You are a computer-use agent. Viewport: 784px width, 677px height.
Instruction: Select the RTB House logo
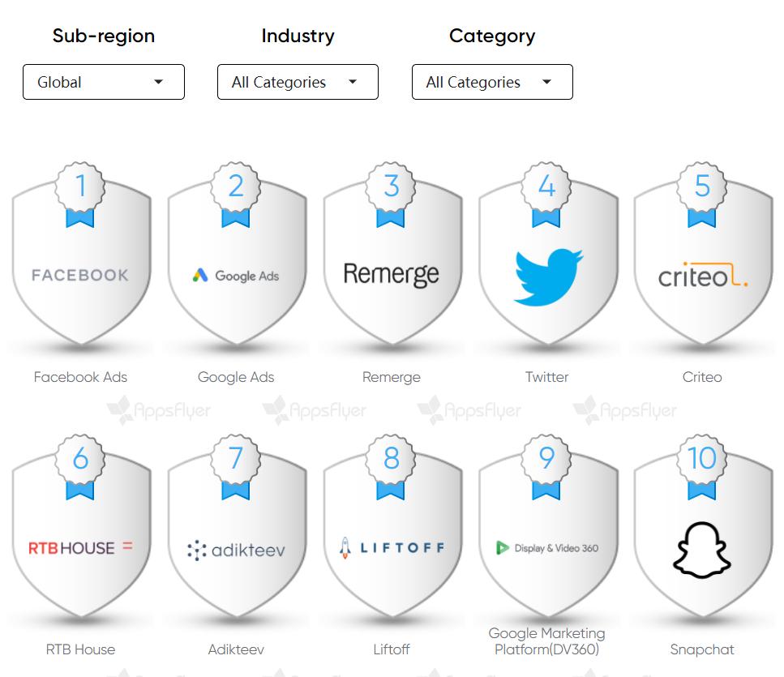[80, 548]
